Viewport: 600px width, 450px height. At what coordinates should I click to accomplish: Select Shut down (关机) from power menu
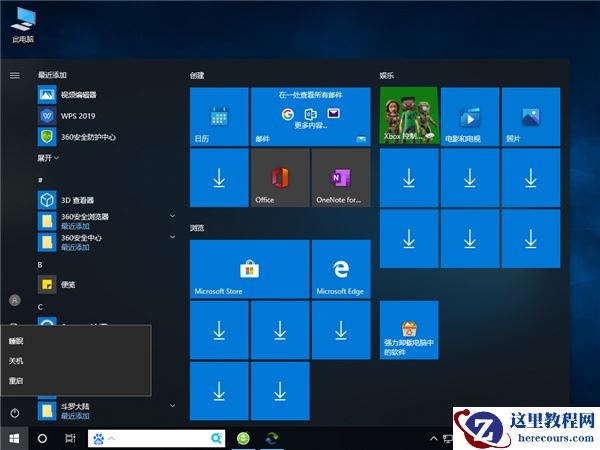click(76, 361)
